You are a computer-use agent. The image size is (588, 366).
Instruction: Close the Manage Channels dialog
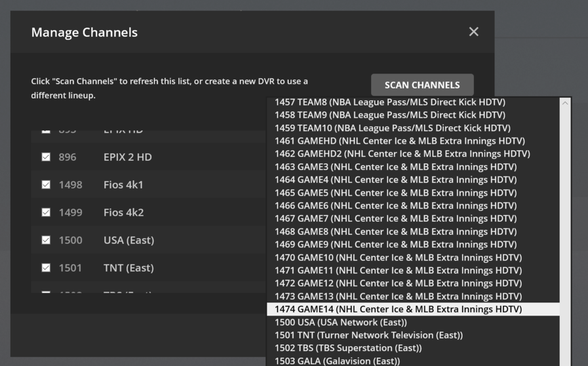tap(474, 32)
